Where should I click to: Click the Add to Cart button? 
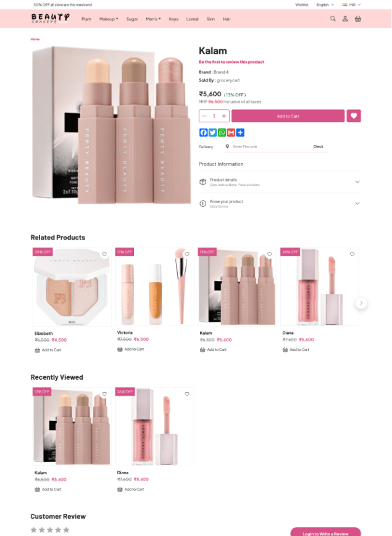[288, 116]
